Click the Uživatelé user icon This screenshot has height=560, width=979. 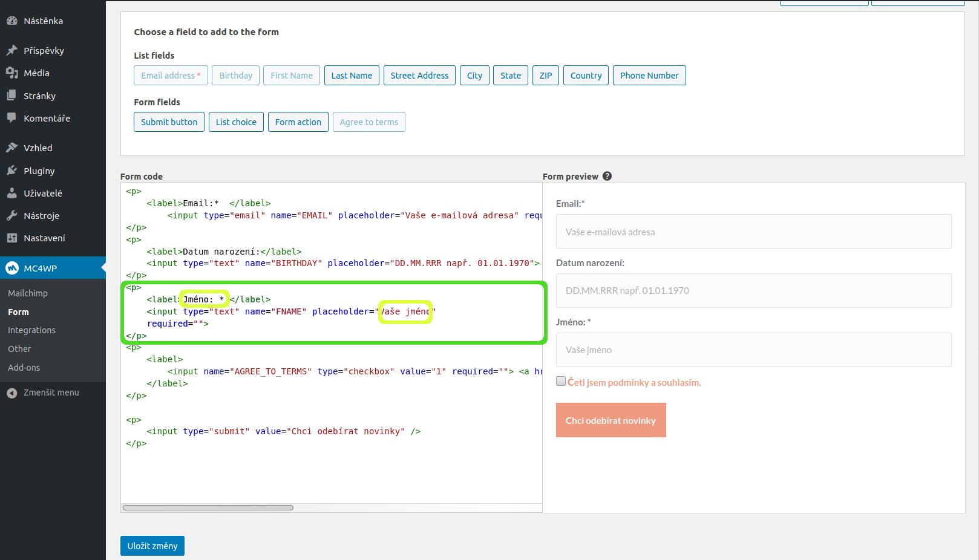[12, 193]
